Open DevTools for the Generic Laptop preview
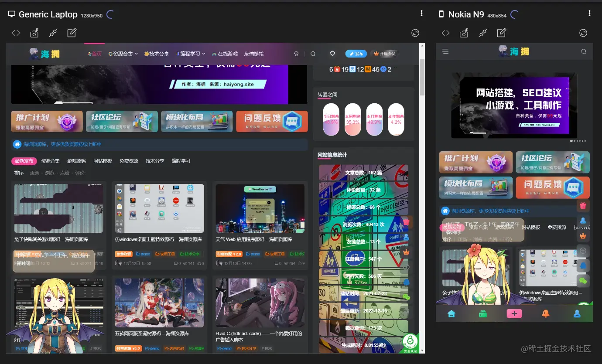Screen dimensions: 602x364 (16, 33)
